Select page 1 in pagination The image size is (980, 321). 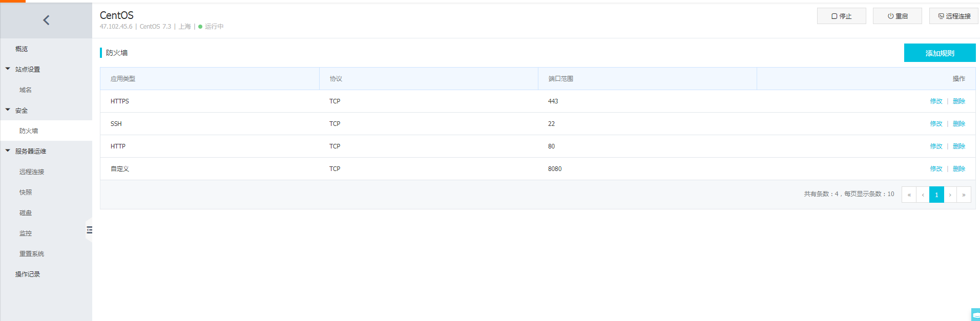936,195
